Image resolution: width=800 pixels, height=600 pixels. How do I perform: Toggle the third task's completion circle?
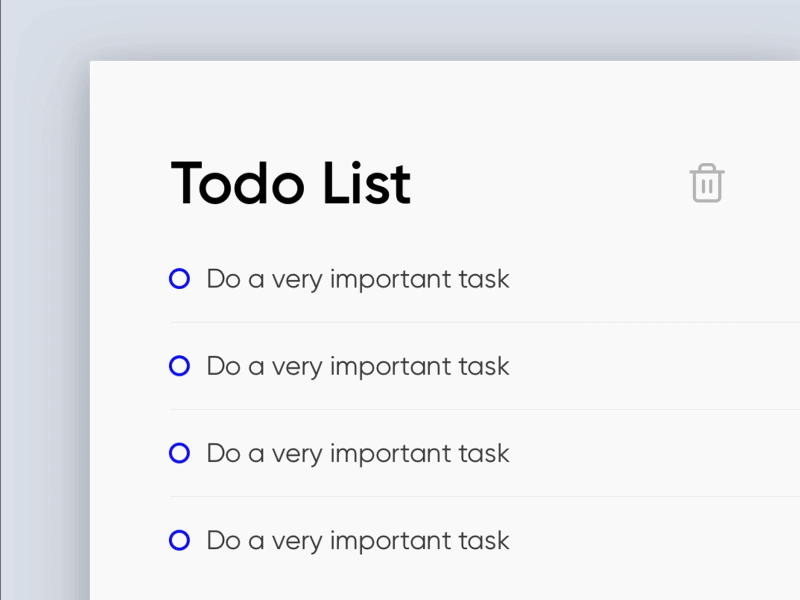click(179, 453)
